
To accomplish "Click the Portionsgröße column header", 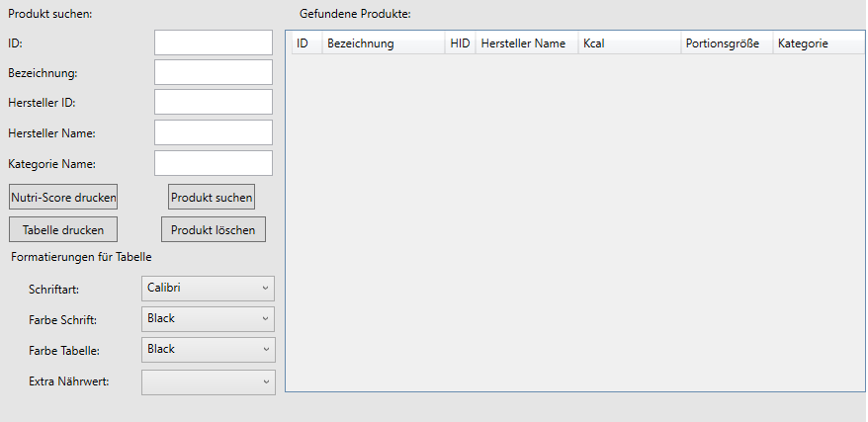I will click(x=727, y=43).
